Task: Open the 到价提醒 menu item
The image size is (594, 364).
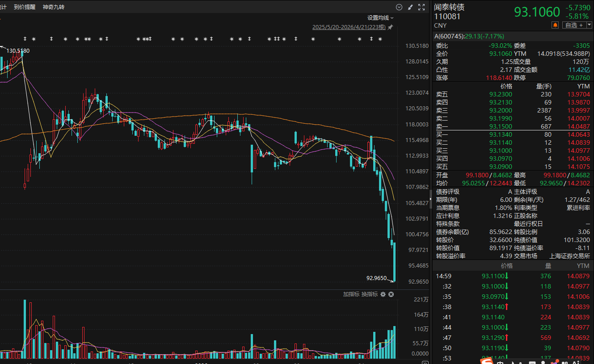Action: [25, 7]
